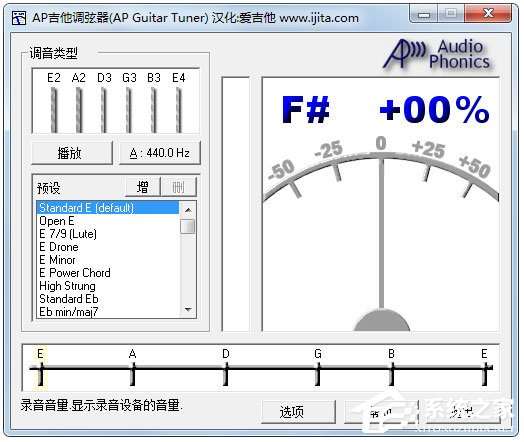This screenshot has height=442, width=524.
Task: Click the 播放 play button
Action: pos(72,153)
